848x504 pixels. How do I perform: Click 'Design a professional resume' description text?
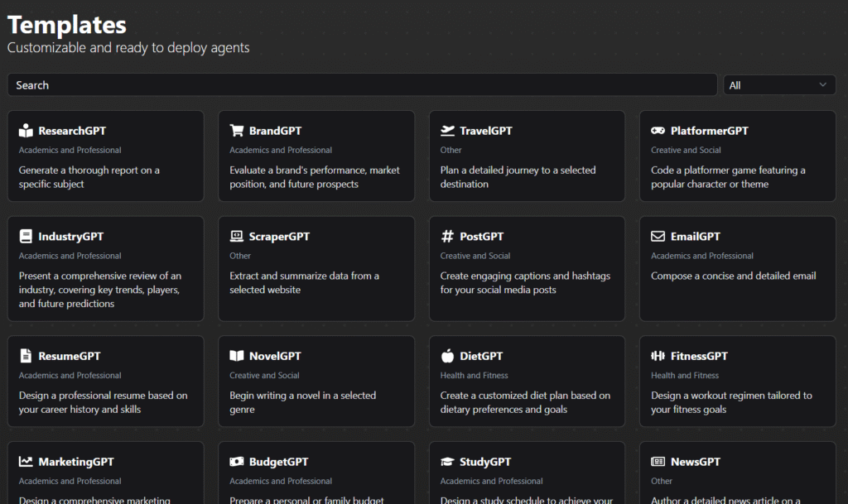[103, 402]
